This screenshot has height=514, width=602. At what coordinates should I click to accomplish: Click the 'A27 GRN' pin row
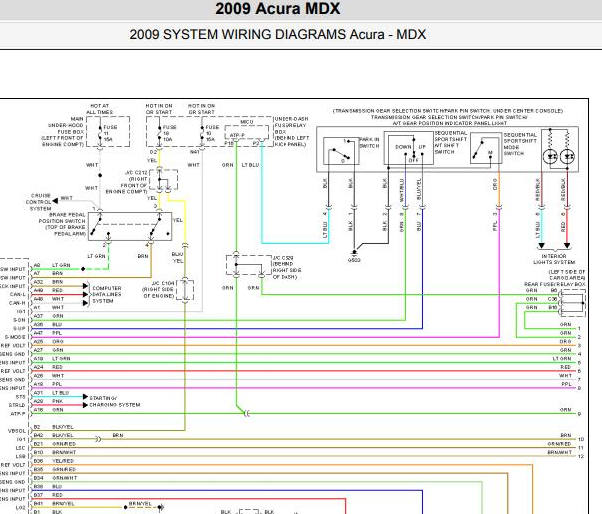pos(48,350)
